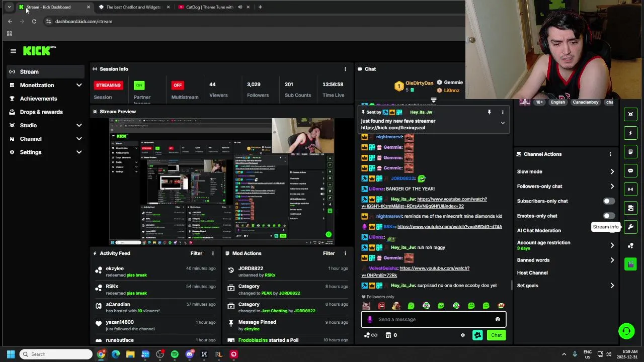Click the Activity Feed Filter button
The height and width of the screenshot is (362, 644).
coord(196,253)
